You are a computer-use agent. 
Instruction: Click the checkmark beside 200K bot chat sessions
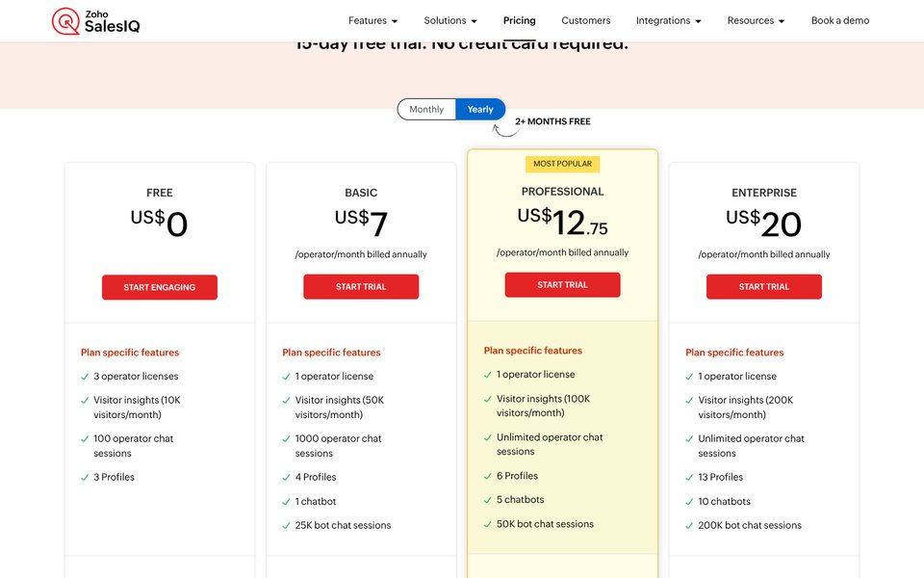[689, 526]
